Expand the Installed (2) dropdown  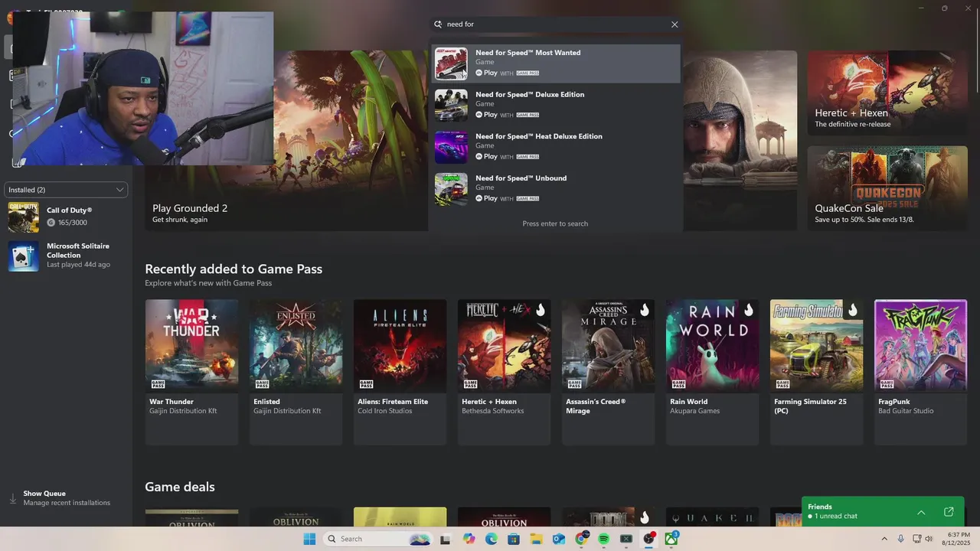tap(66, 190)
